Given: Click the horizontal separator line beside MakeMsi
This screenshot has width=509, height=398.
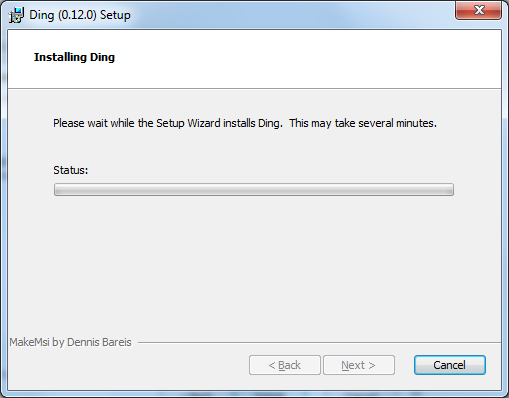Looking at the screenshot, I should point(319,342).
